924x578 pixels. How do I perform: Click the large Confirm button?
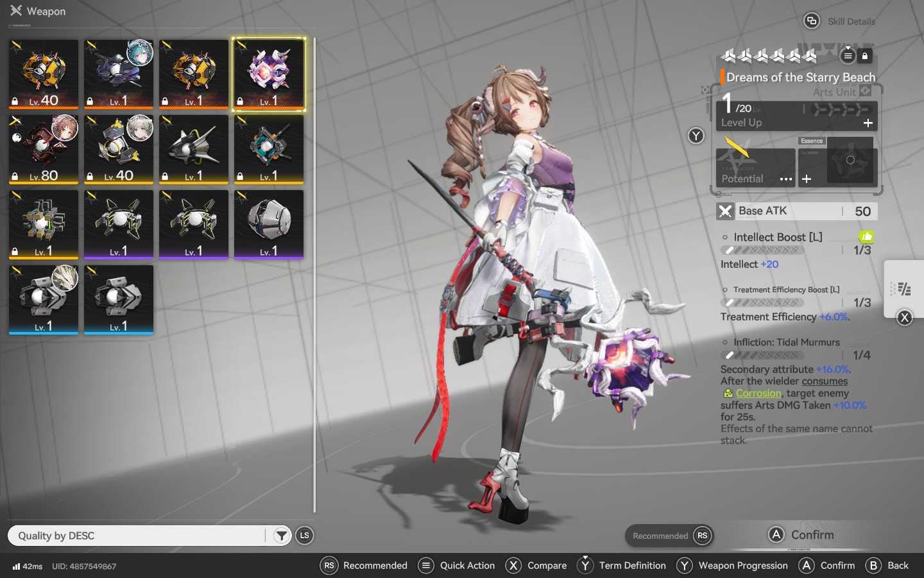click(x=802, y=535)
